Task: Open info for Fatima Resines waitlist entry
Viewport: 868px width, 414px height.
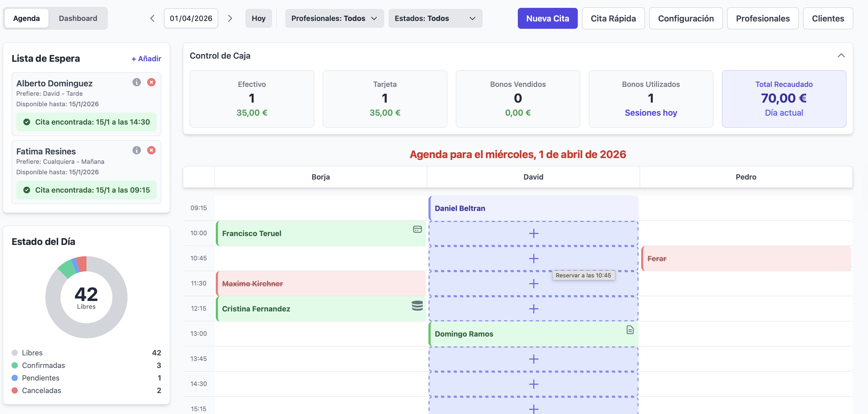Action: pyautogui.click(x=136, y=150)
